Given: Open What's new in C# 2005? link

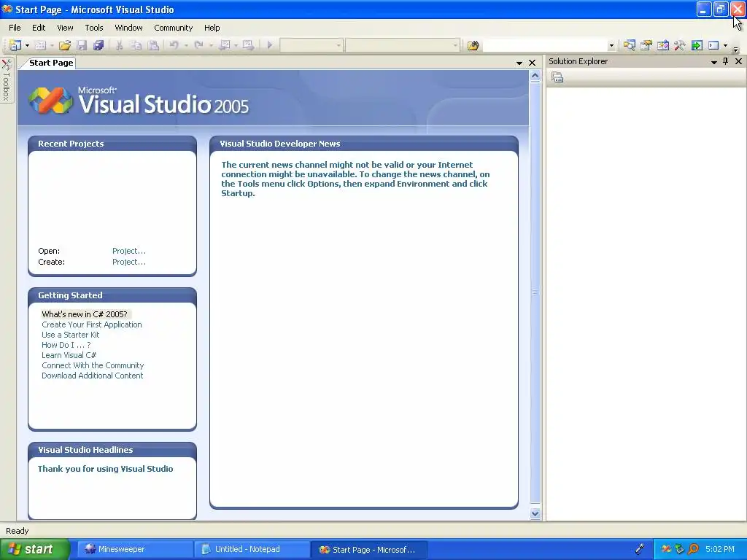Looking at the screenshot, I should click(85, 314).
